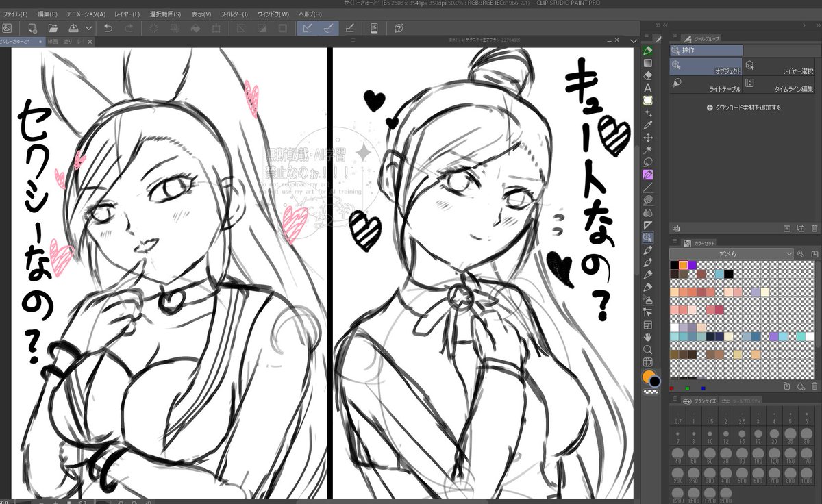Pick the purple color swatch in top row
Viewport: 822px width, 504px height.
[692, 265]
